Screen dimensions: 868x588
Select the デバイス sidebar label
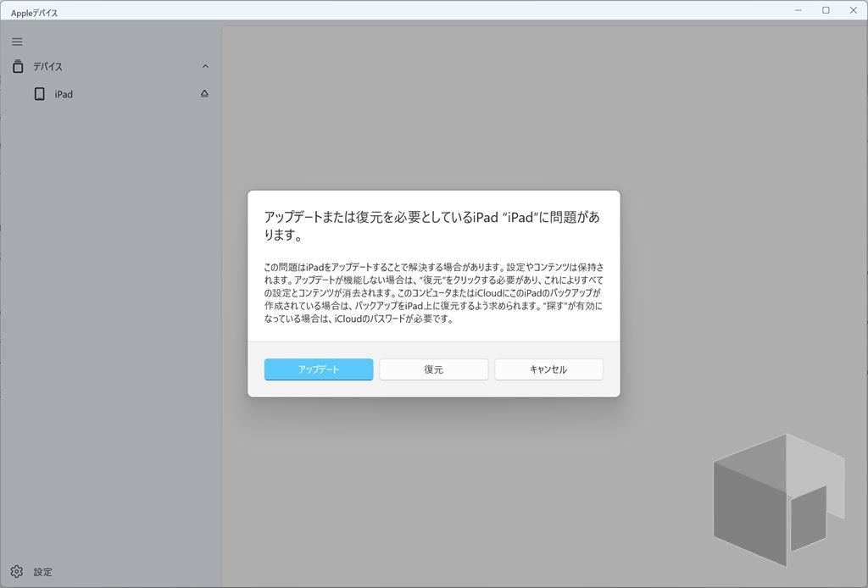click(x=47, y=66)
